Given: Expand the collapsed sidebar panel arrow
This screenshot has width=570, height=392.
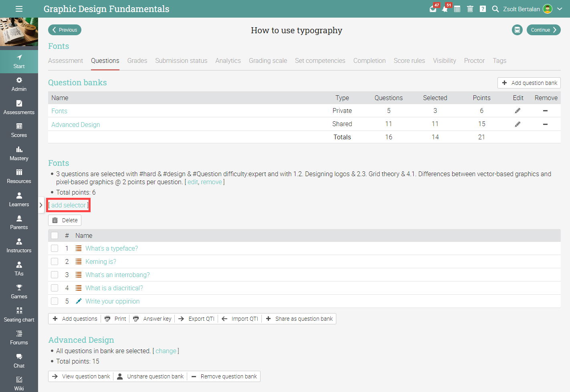Looking at the screenshot, I should pyautogui.click(x=41, y=205).
